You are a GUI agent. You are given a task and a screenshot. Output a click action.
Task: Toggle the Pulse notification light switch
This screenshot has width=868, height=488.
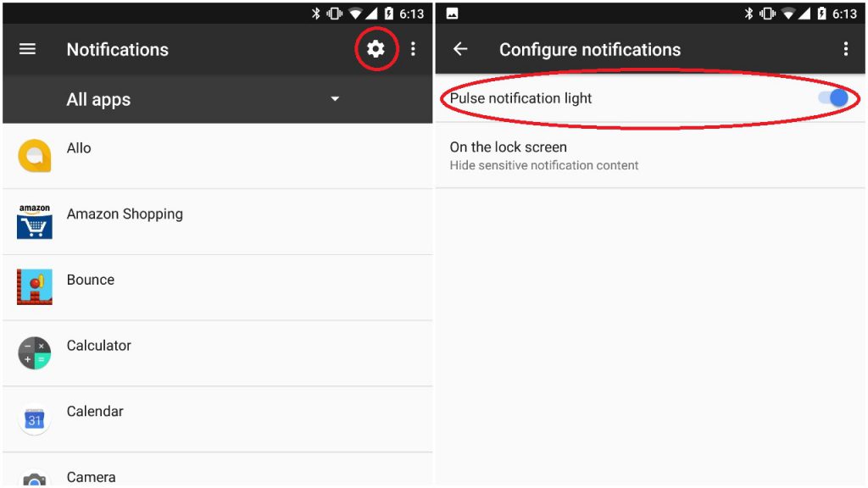[x=834, y=98]
